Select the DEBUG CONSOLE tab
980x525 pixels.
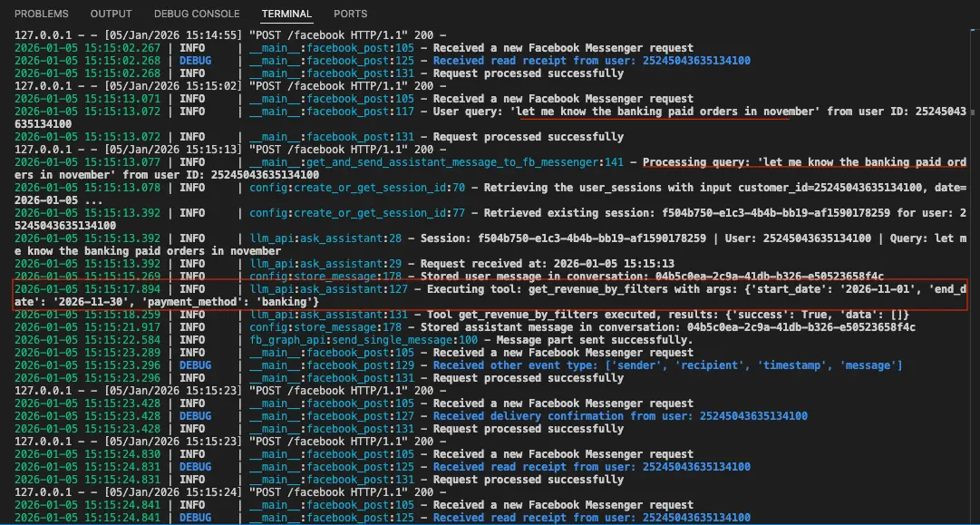[197, 13]
